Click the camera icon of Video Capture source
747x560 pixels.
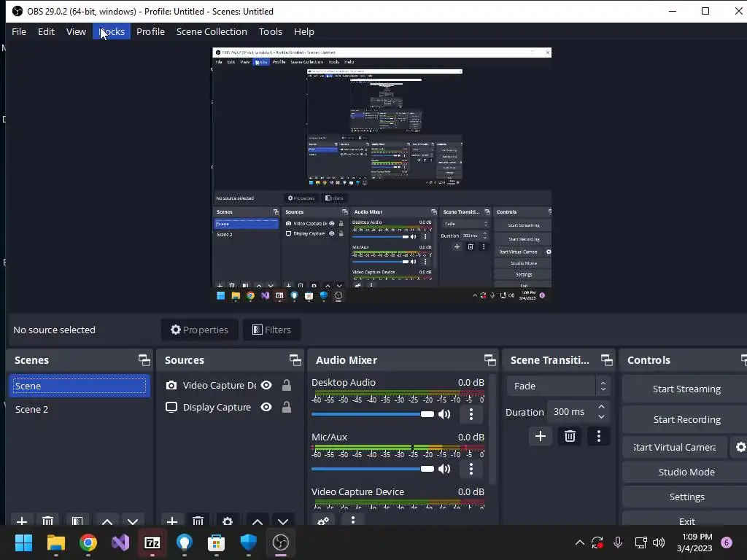pyautogui.click(x=171, y=385)
